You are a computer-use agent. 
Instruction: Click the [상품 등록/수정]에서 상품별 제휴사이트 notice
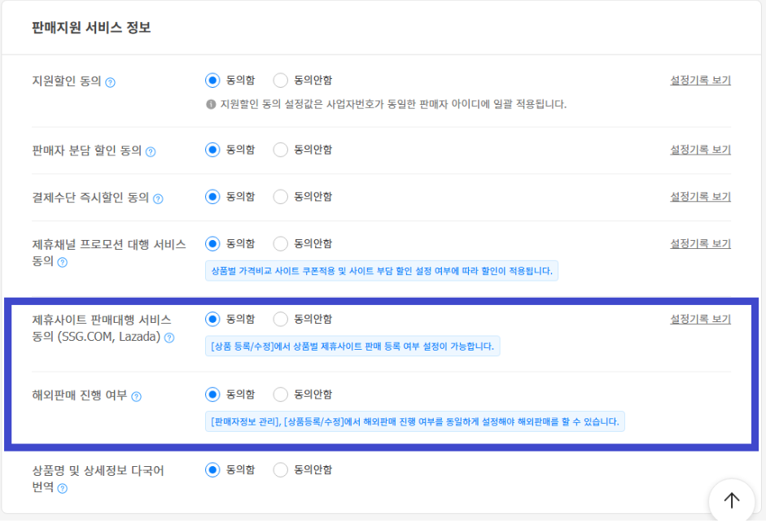point(352,347)
